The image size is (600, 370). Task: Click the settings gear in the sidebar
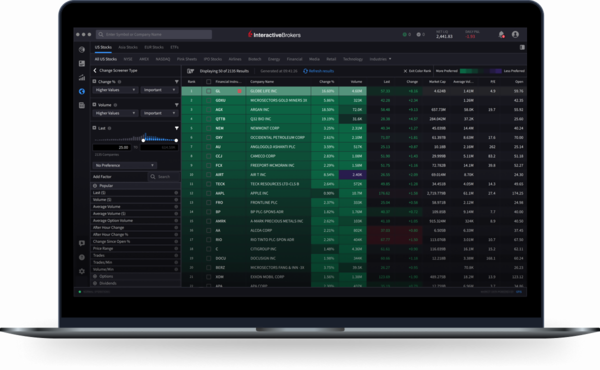[x=82, y=271]
